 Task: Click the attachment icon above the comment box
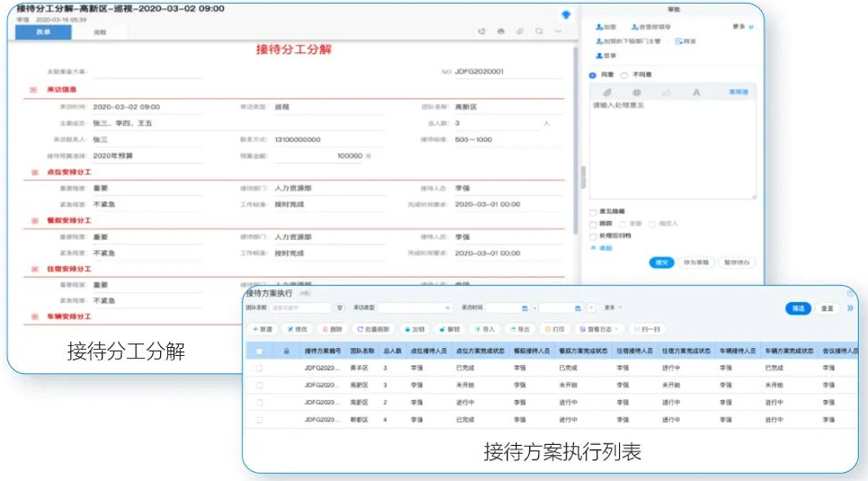(x=608, y=92)
